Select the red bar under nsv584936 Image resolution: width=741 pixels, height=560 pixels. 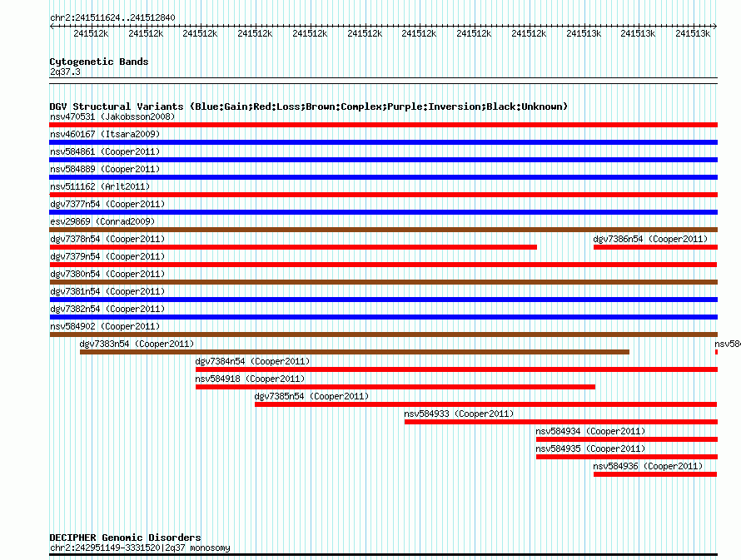tap(655, 474)
